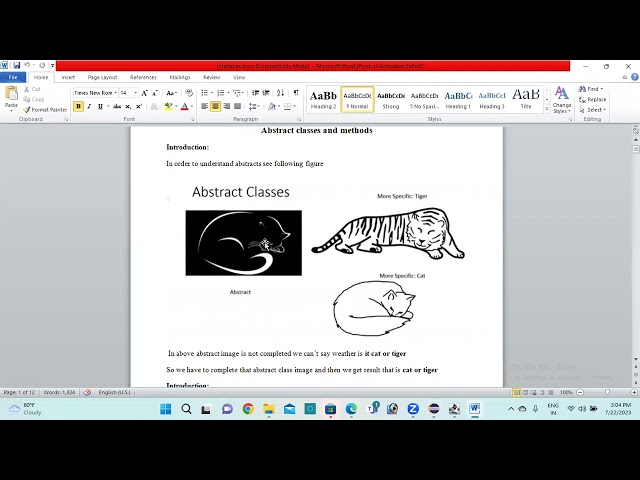Click the Word Help question icon
Screen dimensions: 640x480
pyautogui.click(x=635, y=77)
